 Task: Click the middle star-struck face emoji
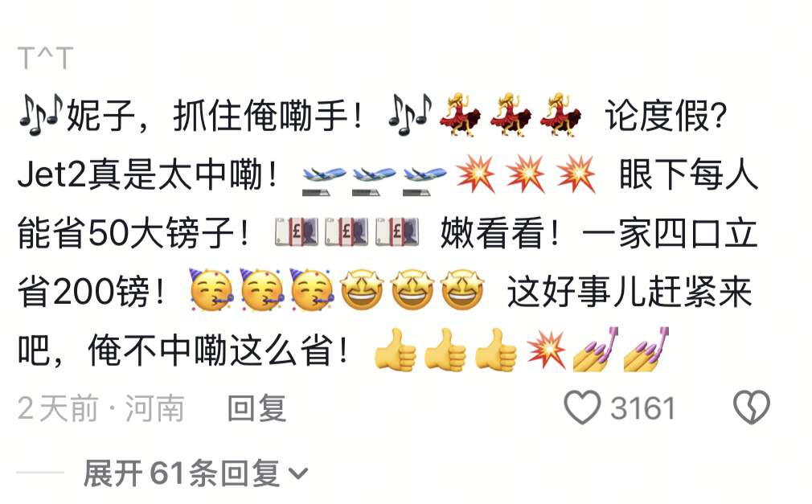pyautogui.click(x=412, y=290)
